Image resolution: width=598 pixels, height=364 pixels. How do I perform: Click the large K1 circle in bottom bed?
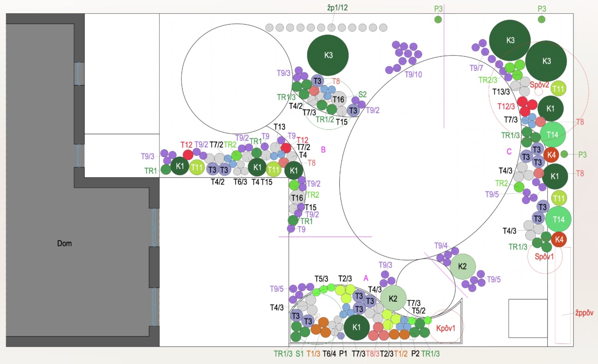point(356,327)
